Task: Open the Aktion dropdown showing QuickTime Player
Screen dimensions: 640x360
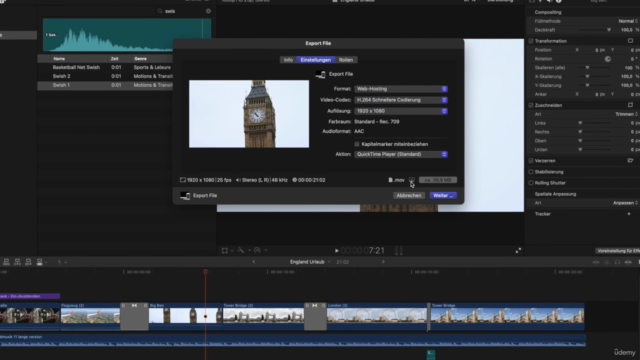Action: tap(401, 154)
